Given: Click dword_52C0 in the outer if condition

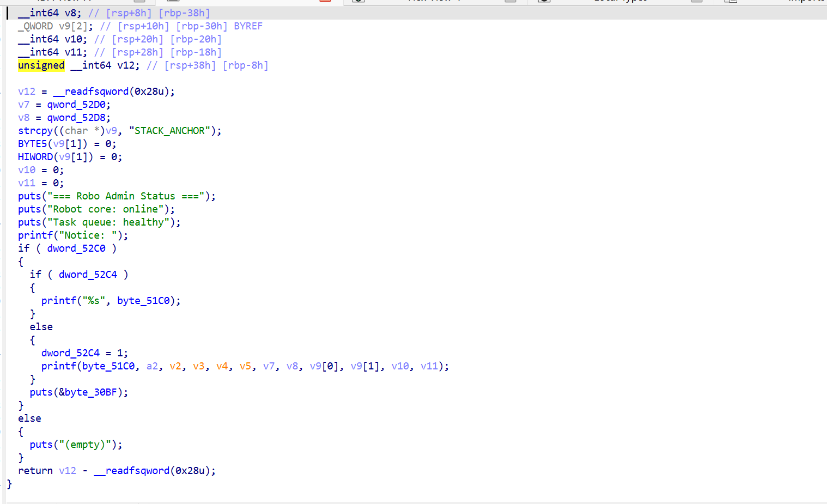Looking at the screenshot, I should click(x=76, y=248).
